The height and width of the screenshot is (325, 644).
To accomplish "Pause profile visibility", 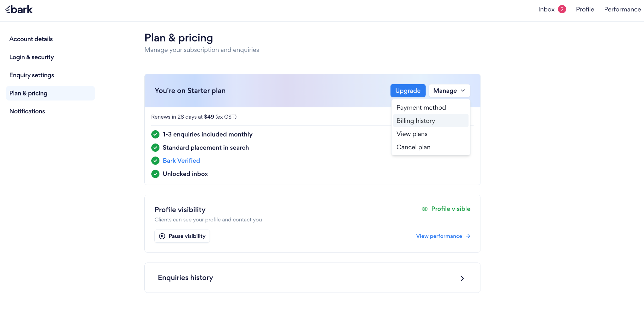I will coord(182,236).
